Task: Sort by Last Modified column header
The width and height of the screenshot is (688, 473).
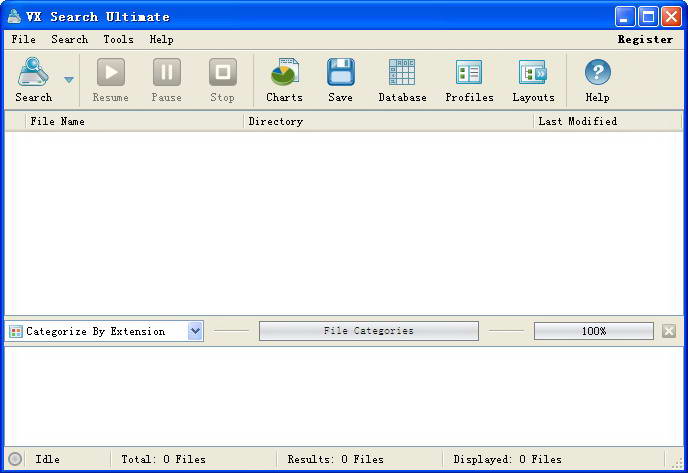Action: 608,122
